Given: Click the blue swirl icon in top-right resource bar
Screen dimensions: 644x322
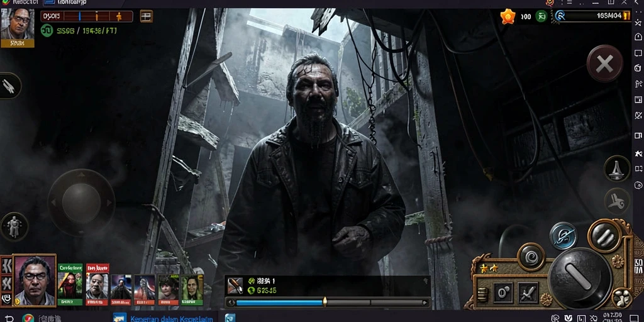Looking at the screenshot, I should click(560, 16).
